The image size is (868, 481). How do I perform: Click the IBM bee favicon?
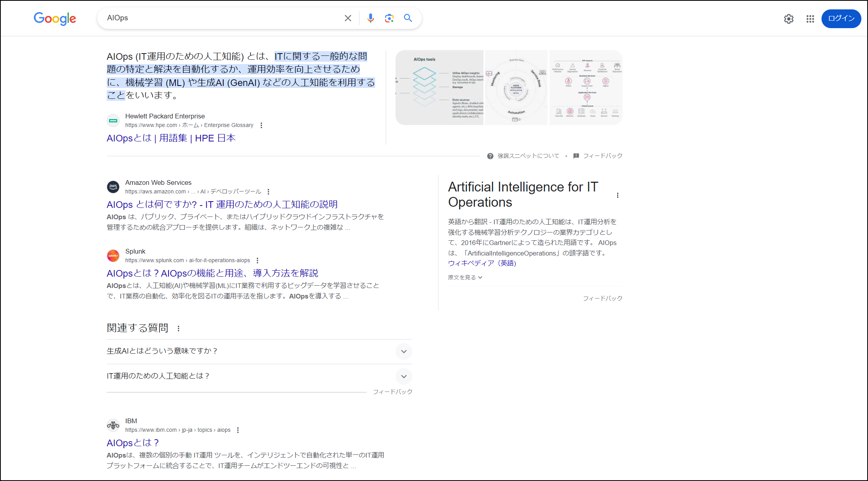[113, 425]
